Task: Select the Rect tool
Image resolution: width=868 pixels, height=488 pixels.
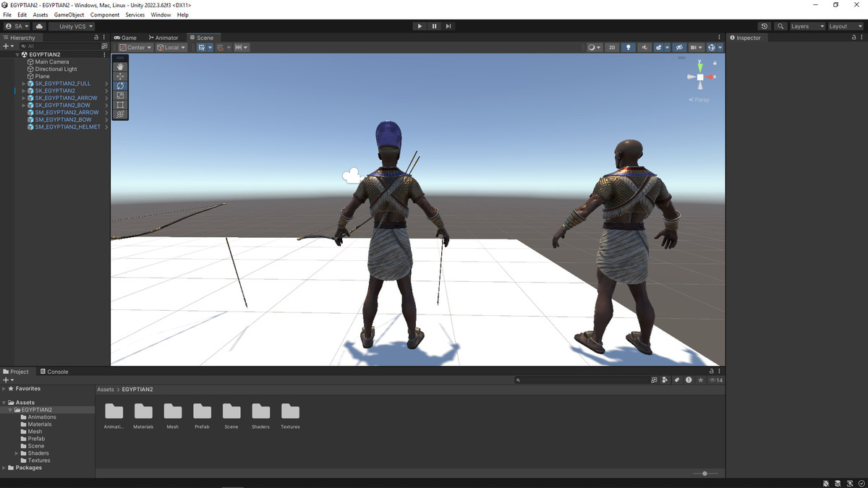Action: pyautogui.click(x=120, y=105)
